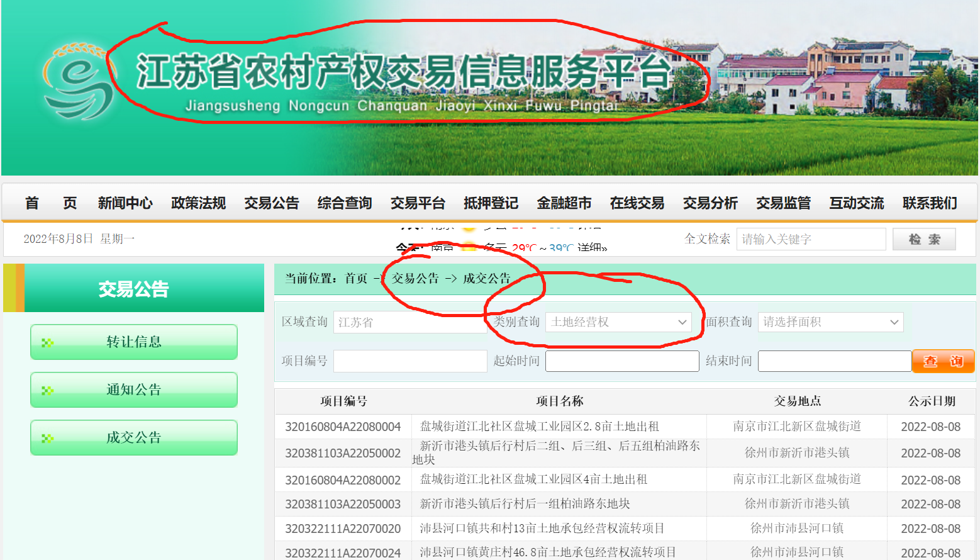Open 转让信息 in the sidebar
980x560 pixels.
pyautogui.click(x=134, y=342)
